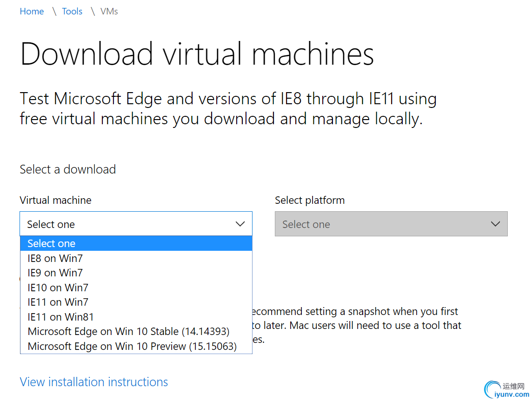The width and height of the screenshot is (532, 402).
Task: Choose the highlighted 'Select one' option
Action: tap(51, 243)
